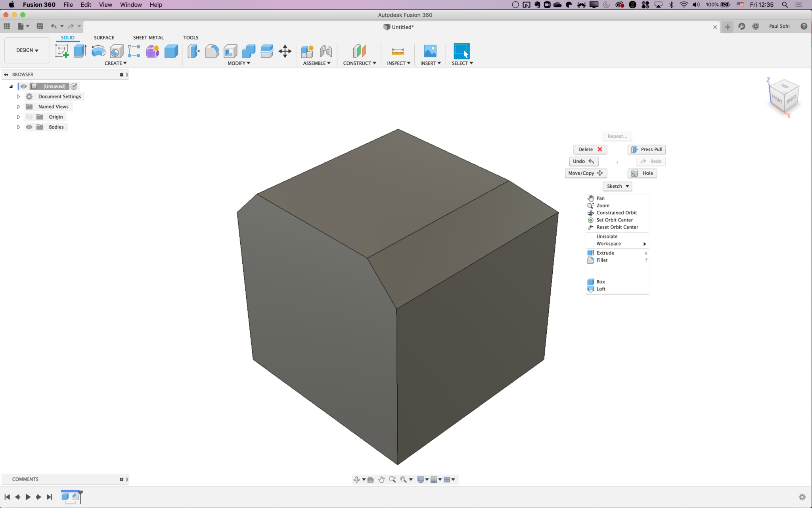The image size is (812, 508).
Task: Select the Extrude tool in toolbar
Action: [80, 51]
